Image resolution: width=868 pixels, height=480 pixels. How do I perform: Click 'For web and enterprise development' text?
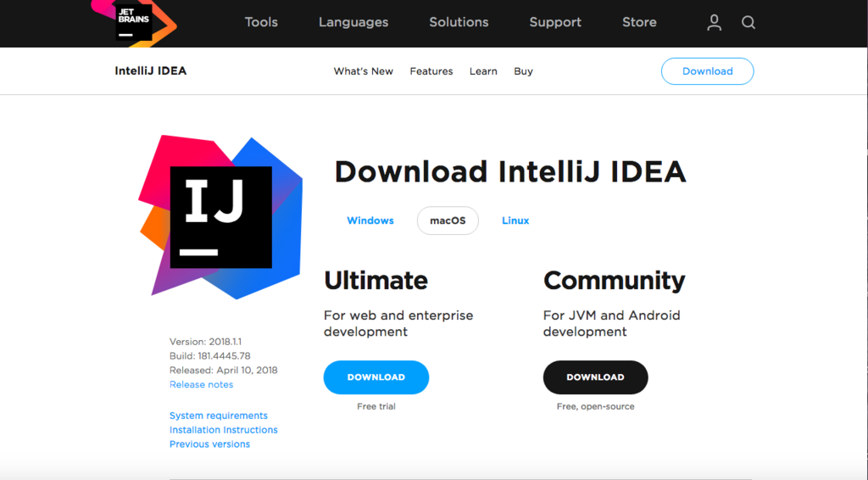398,323
